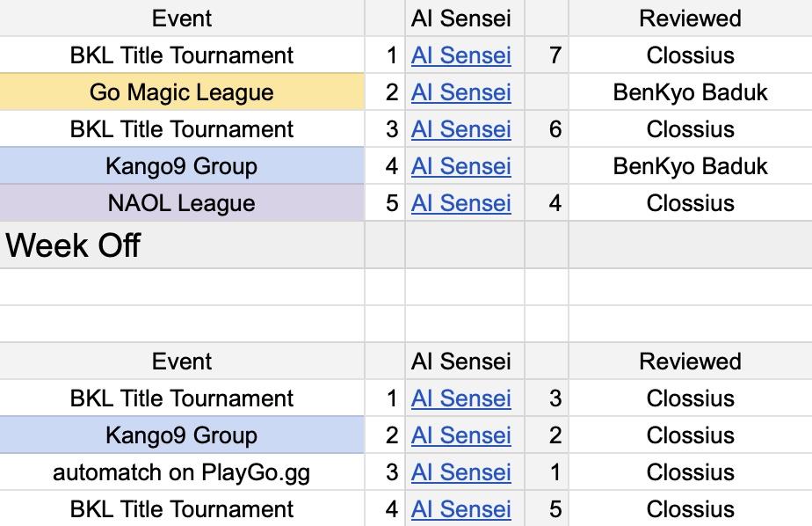Open AI Sensei link in Kango9 row reviewed by BenKyo Baduk
This screenshot has width=812, height=526.
[x=460, y=166]
